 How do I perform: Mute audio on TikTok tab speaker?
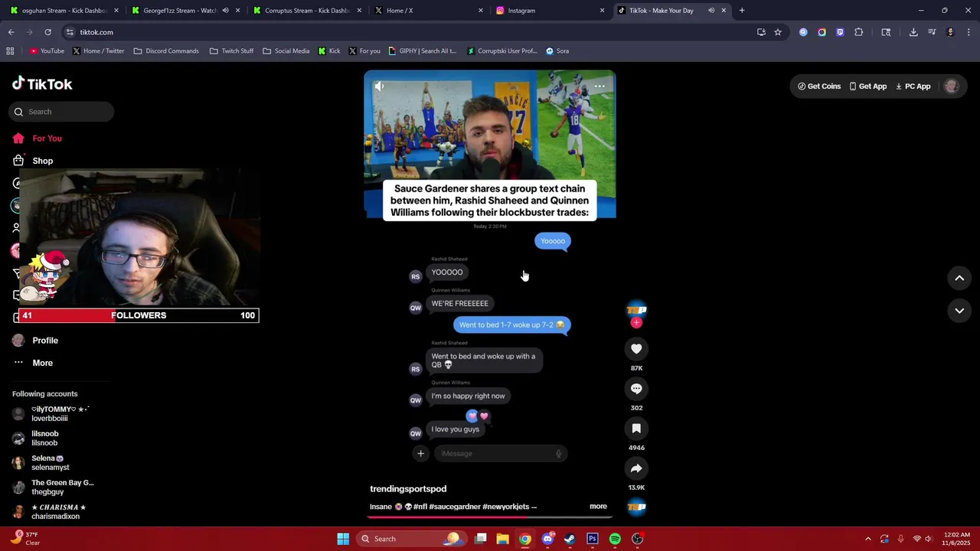711,11
